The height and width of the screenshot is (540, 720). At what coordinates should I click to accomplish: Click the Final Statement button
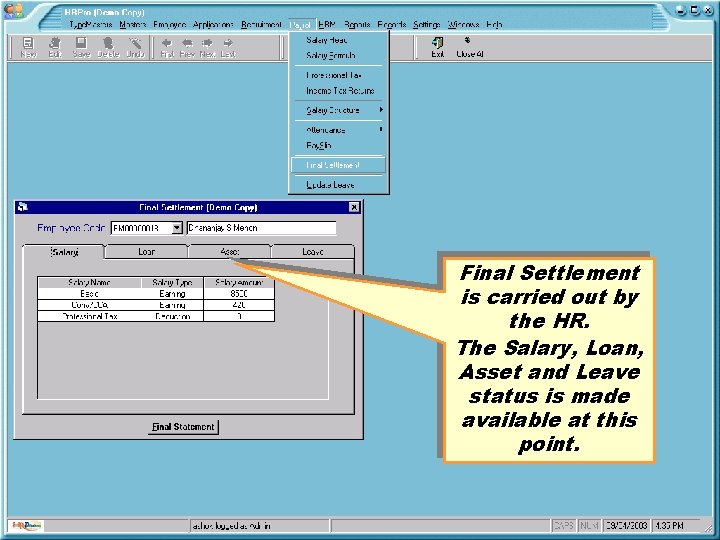pos(183,427)
